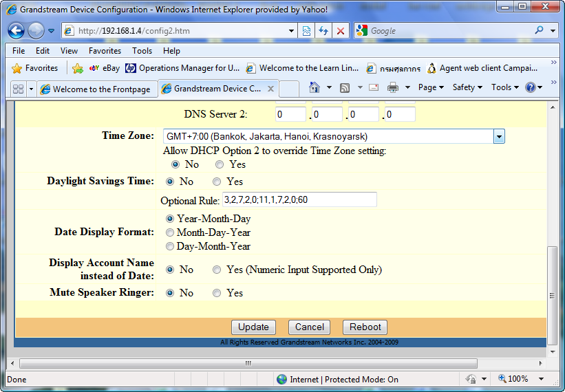Select Day-Month-Year date format

170,246
